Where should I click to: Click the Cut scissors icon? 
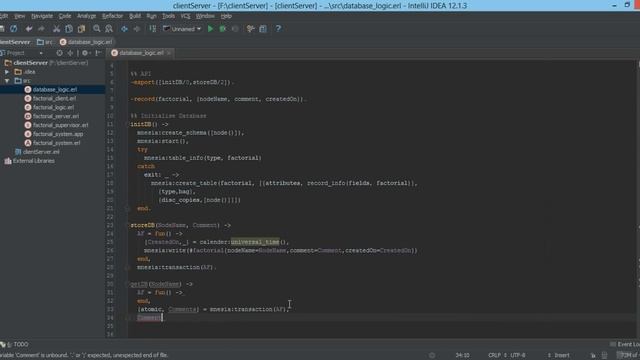[56, 29]
